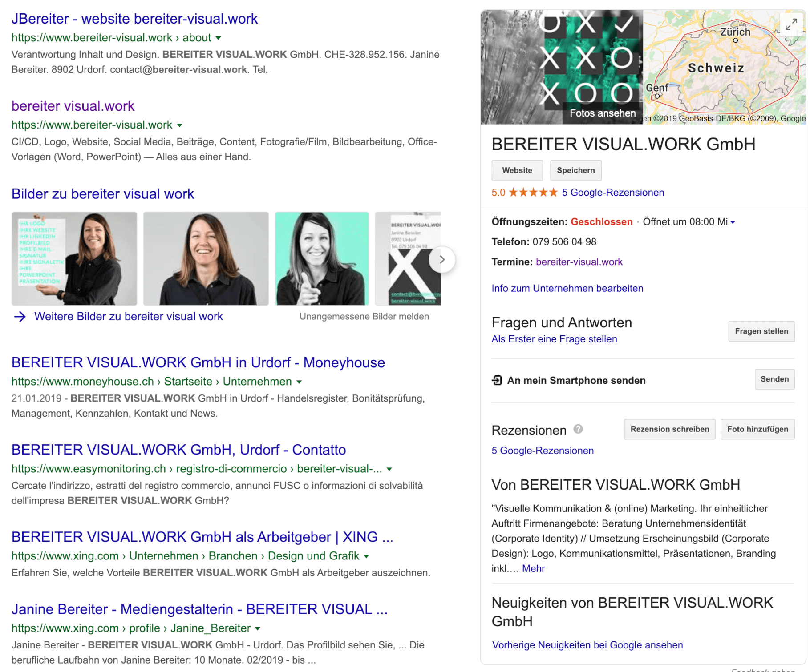Click the Senden button

click(x=774, y=379)
